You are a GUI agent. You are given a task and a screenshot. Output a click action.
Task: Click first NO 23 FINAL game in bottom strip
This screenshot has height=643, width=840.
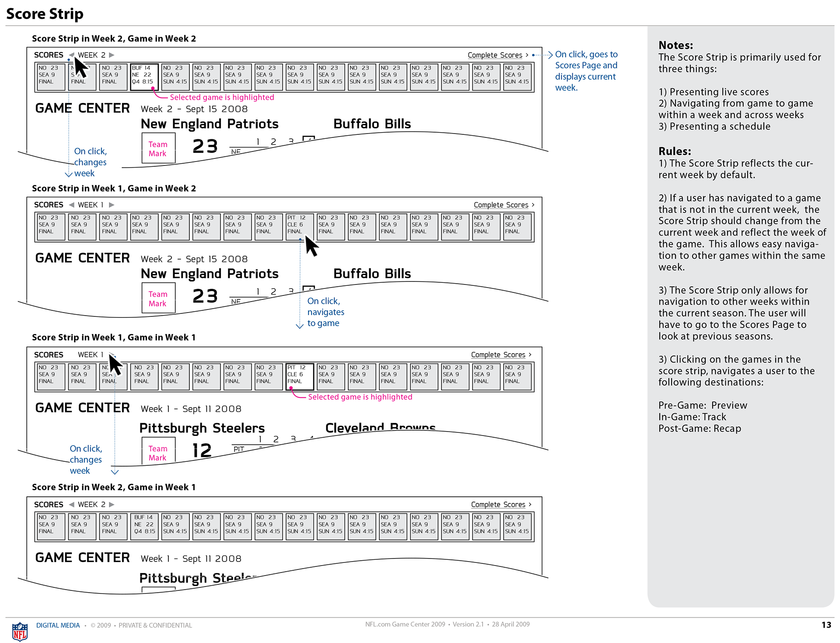pyautogui.click(x=51, y=527)
